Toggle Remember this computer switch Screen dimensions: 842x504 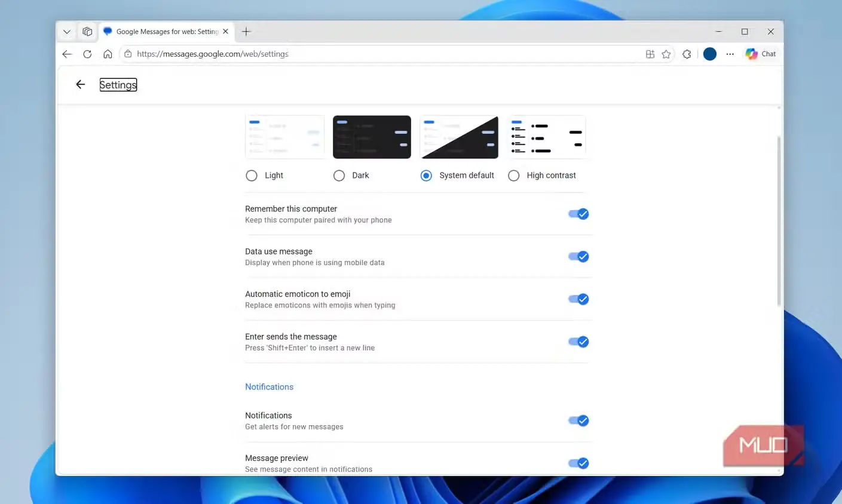coord(578,214)
